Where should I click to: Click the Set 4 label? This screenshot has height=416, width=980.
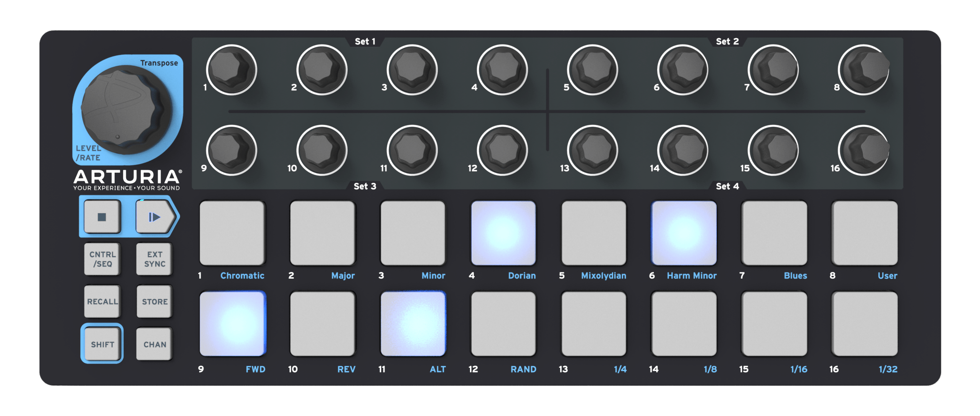[x=727, y=186]
